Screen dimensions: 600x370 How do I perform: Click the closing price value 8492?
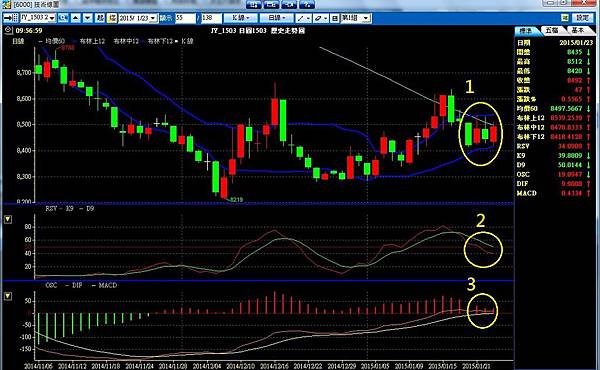point(574,80)
